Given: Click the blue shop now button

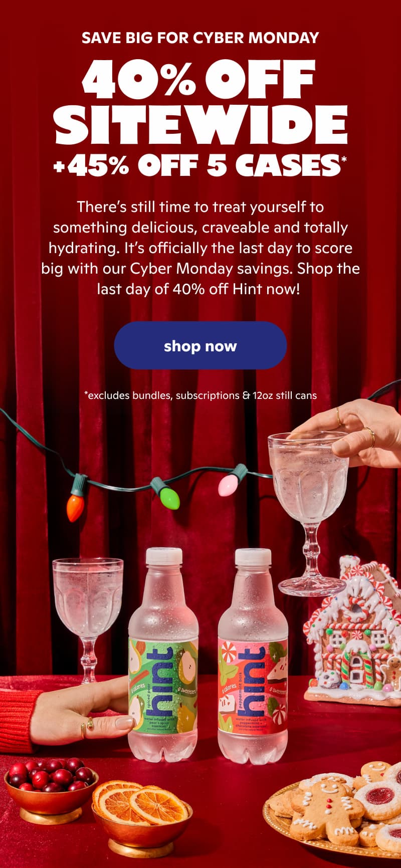Looking at the screenshot, I should (x=200, y=346).
